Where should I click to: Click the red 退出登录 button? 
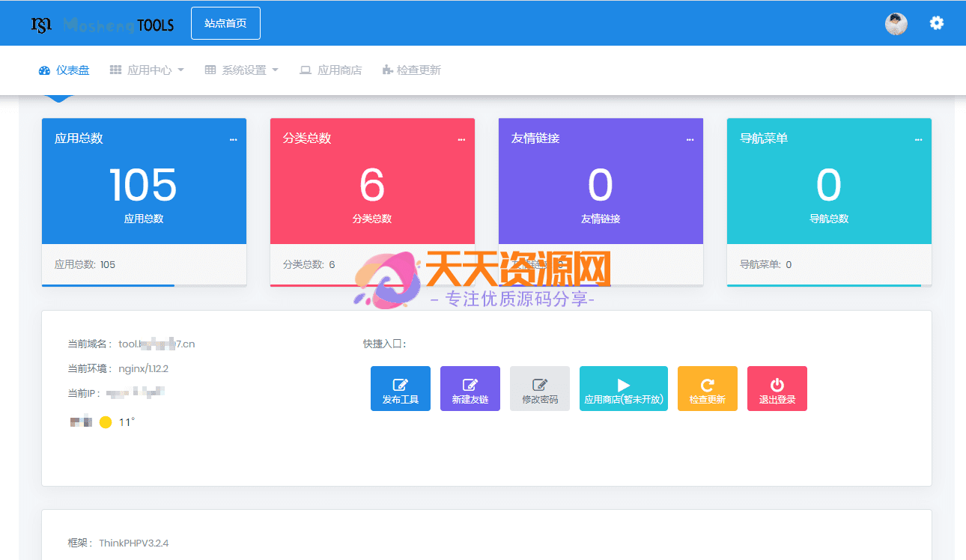click(x=777, y=389)
